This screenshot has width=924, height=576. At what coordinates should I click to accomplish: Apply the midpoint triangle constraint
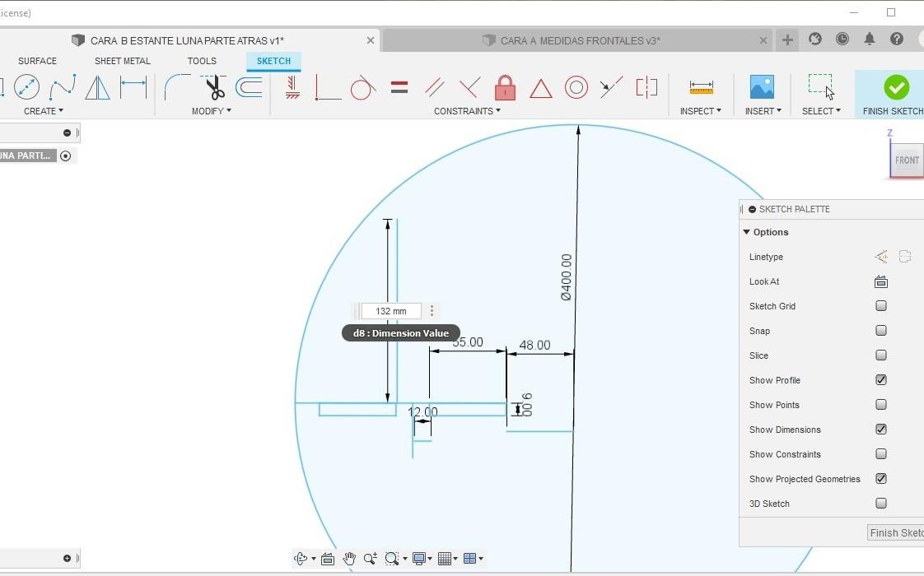click(x=540, y=88)
